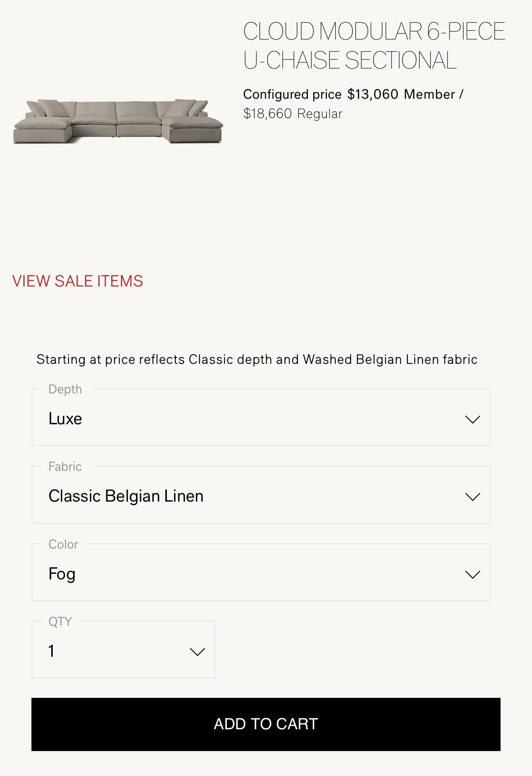
Task: Click the chevron arrow in Color field
Action: (472, 574)
